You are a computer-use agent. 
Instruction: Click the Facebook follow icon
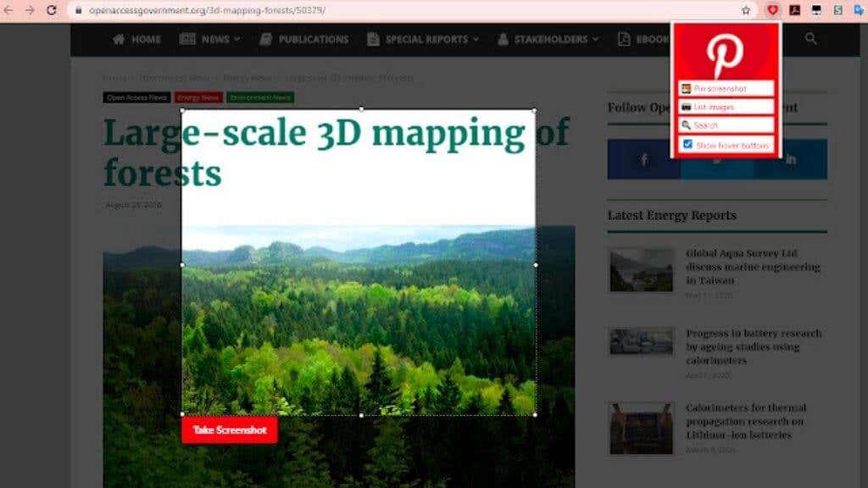point(644,159)
